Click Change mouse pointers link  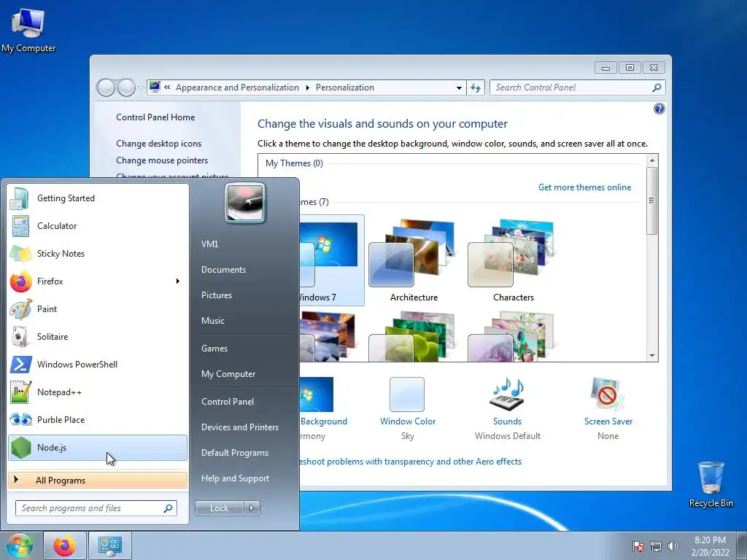(x=162, y=160)
